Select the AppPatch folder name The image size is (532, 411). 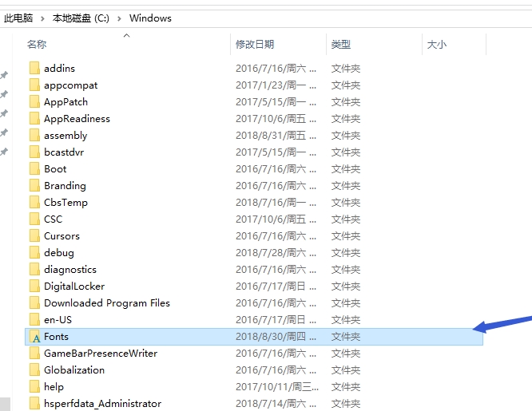point(66,101)
